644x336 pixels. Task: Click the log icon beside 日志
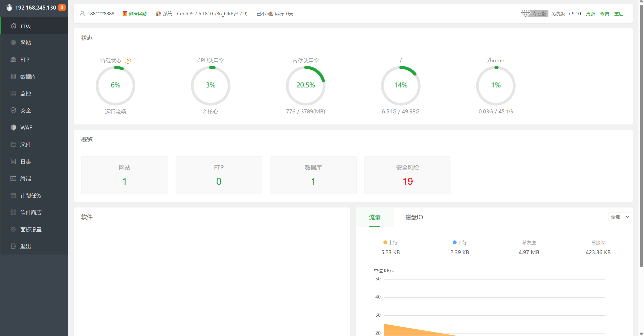[x=13, y=161]
